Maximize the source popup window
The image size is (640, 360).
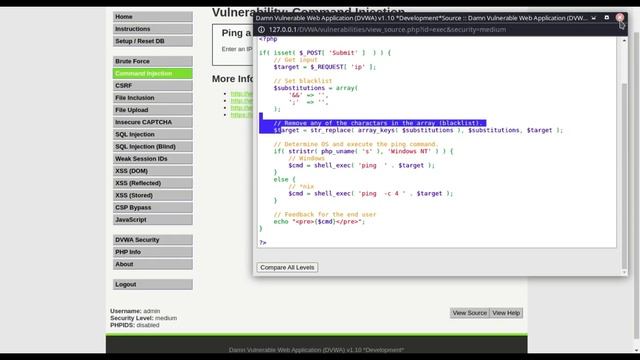(607, 18)
